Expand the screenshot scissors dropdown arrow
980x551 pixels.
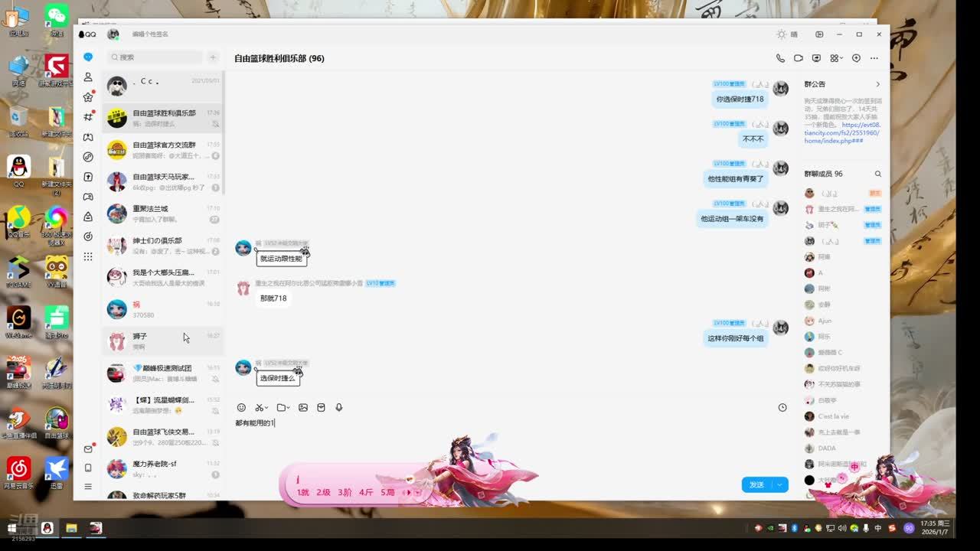267,408
